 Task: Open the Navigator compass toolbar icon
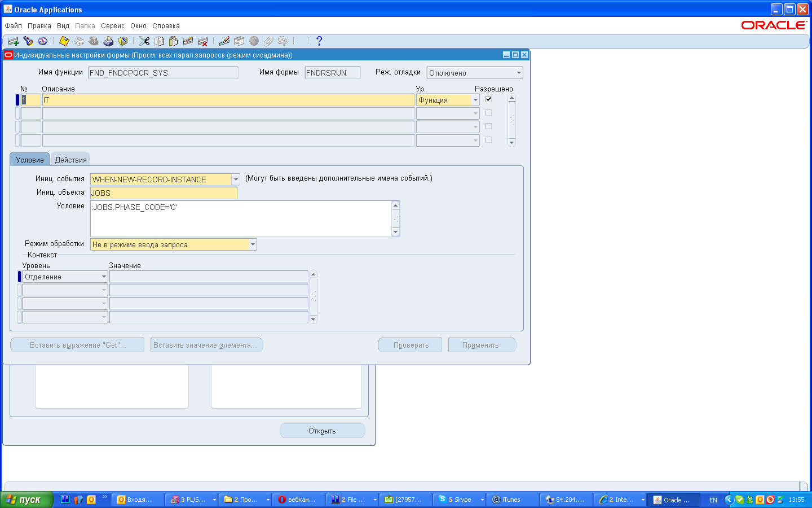click(43, 41)
